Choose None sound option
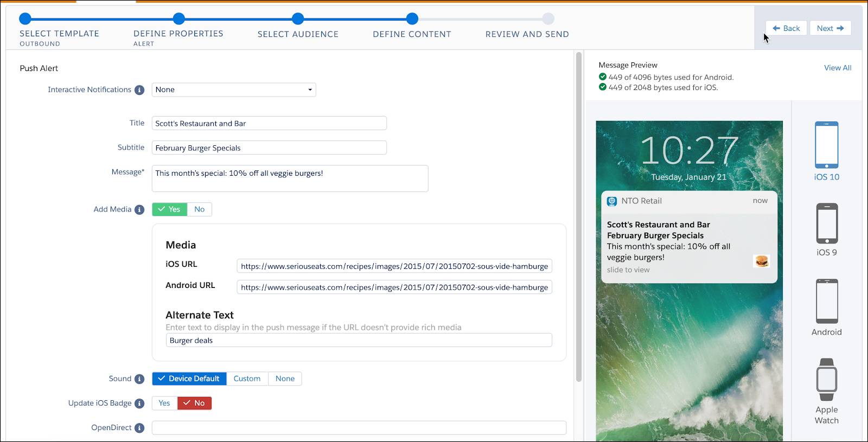The image size is (868, 442). pos(285,379)
